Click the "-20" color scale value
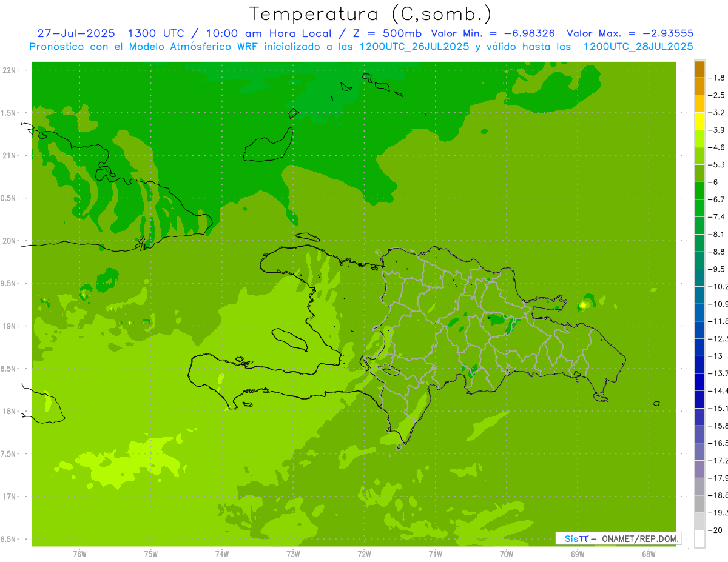The image size is (728, 562). tap(715, 530)
